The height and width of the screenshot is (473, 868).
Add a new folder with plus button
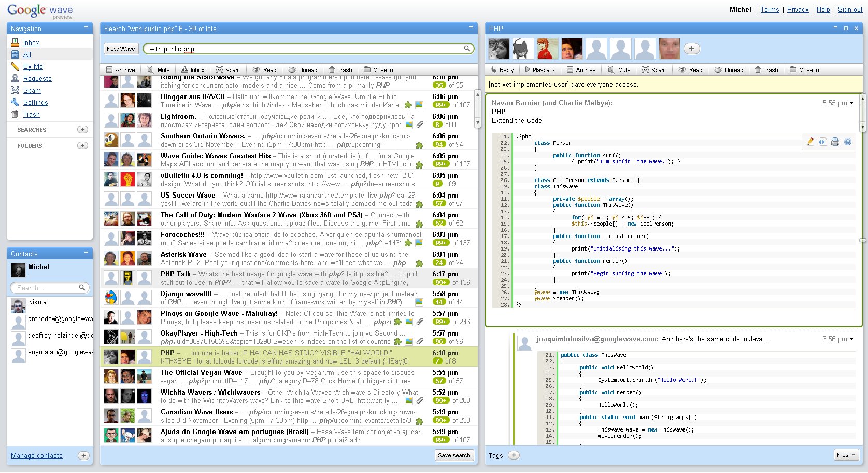[82, 145]
